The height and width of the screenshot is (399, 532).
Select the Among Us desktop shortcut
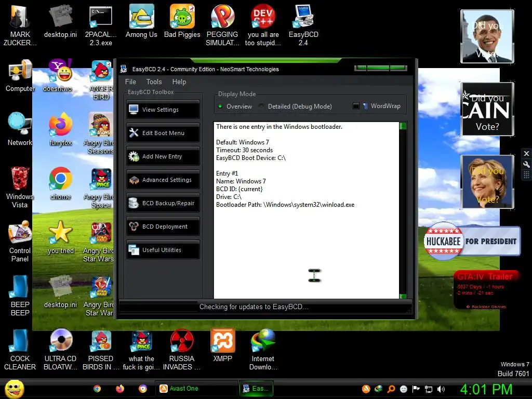(141, 21)
